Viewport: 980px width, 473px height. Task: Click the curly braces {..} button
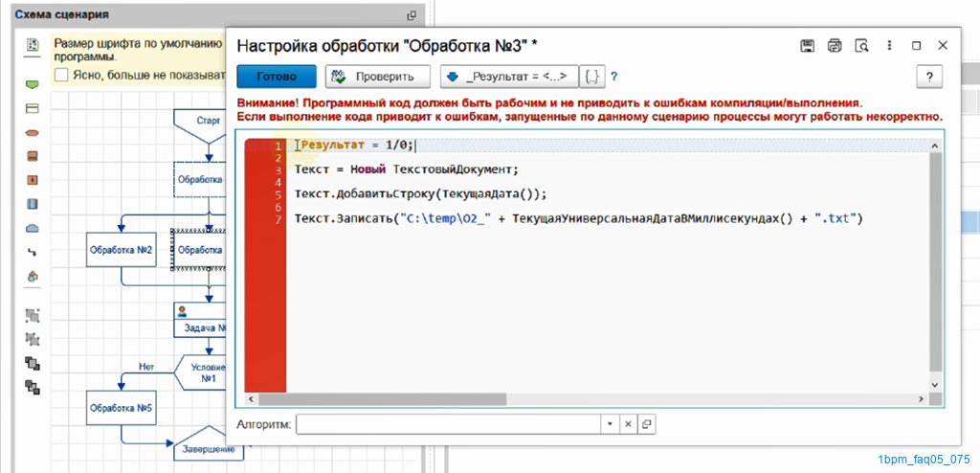tap(592, 77)
